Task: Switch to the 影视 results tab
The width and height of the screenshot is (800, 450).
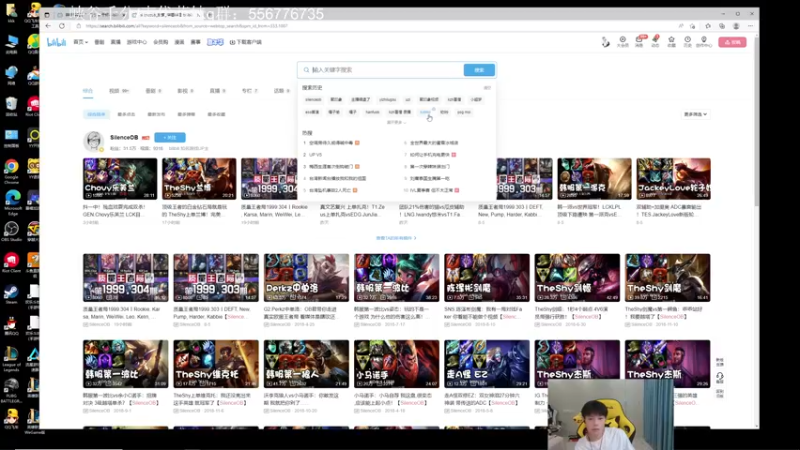Action: point(185,91)
